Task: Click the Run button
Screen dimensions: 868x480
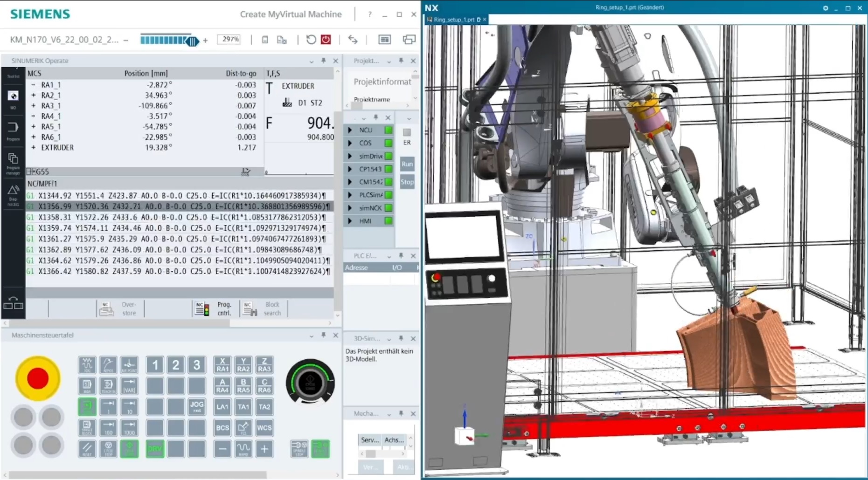Action: pos(407,164)
